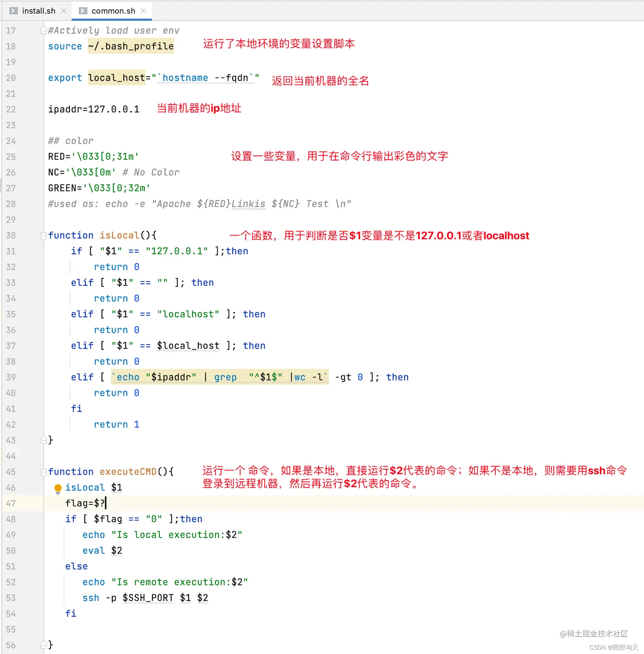This screenshot has width=644, height=654.
Task: Click the 'grep' command on line 39
Action: (x=225, y=377)
